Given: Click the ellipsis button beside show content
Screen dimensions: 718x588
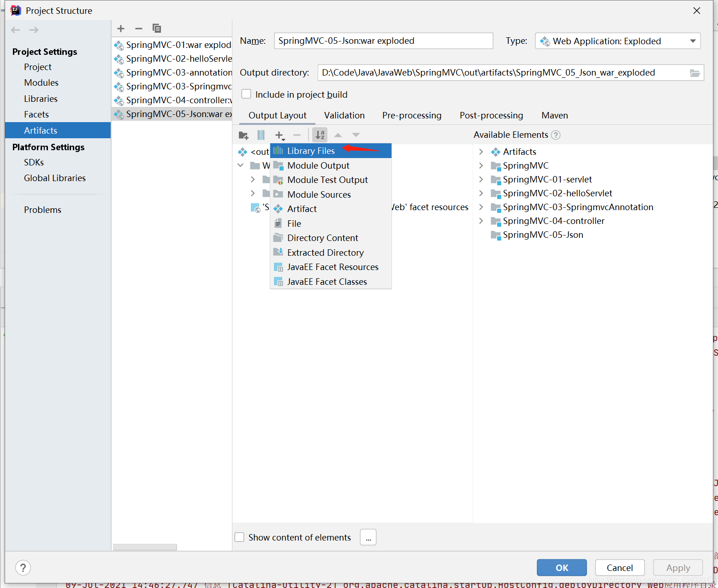Looking at the screenshot, I should (x=368, y=537).
